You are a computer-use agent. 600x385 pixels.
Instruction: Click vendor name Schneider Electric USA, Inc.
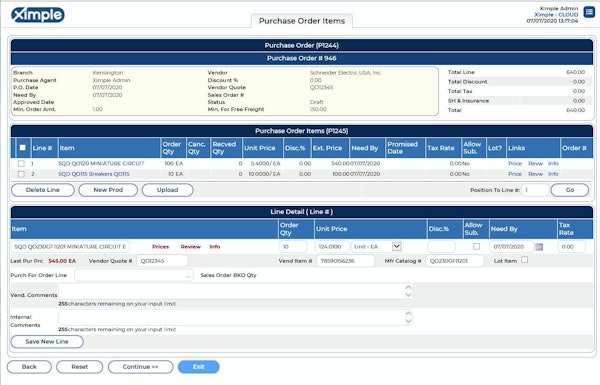click(x=346, y=73)
